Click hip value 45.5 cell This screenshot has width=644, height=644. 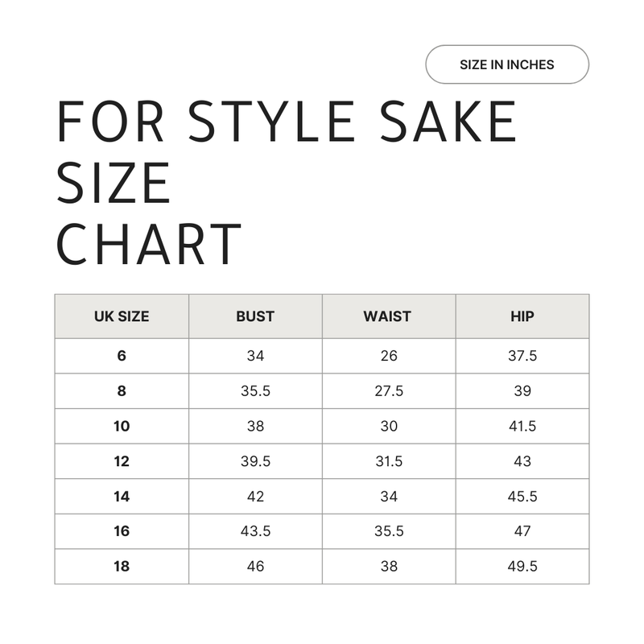tap(522, 497)
